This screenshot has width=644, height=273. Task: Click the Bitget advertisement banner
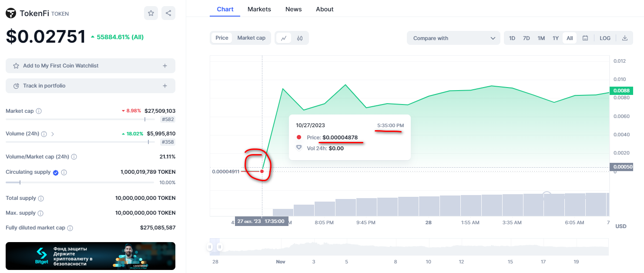point(90,256)
